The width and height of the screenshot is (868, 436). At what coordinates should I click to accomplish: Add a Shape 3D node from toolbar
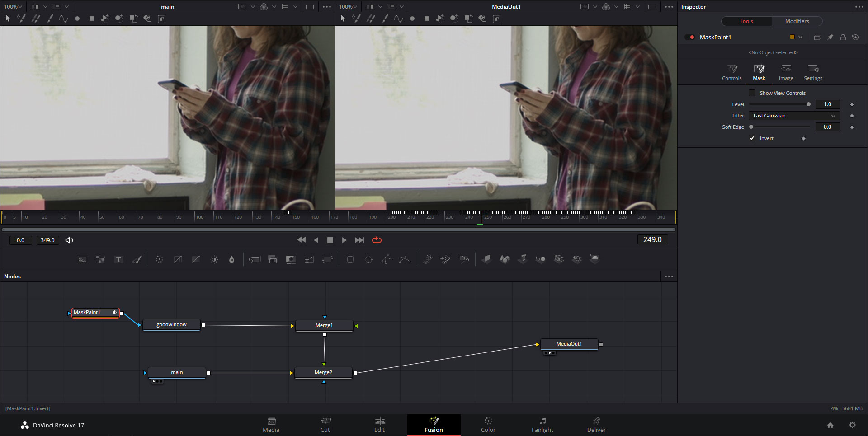[505, 259]
